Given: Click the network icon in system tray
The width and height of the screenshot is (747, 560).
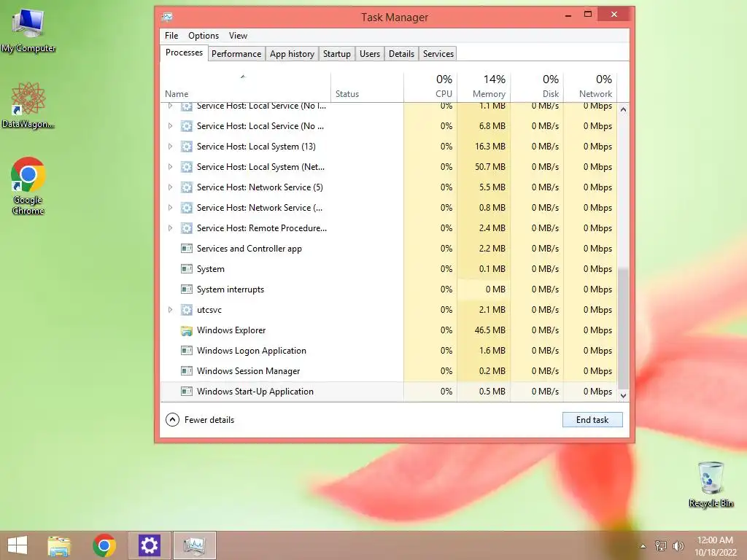Looking at the screenshot, I should coord(661,546).
